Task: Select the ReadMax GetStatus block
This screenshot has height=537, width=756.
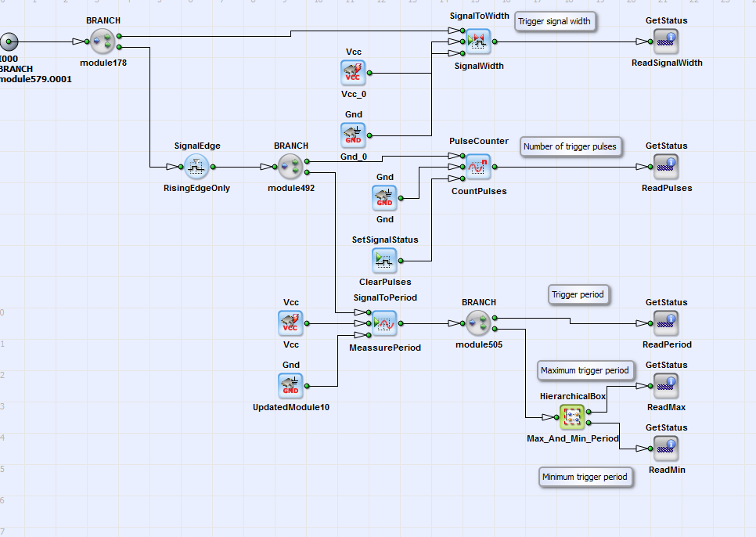Action: point(666,385)
